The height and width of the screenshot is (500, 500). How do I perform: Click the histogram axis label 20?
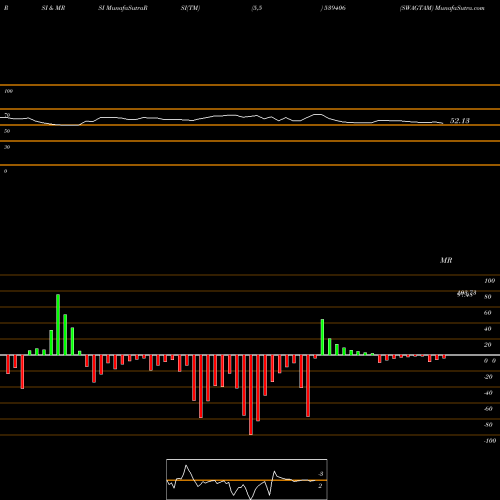coord(487,345)
